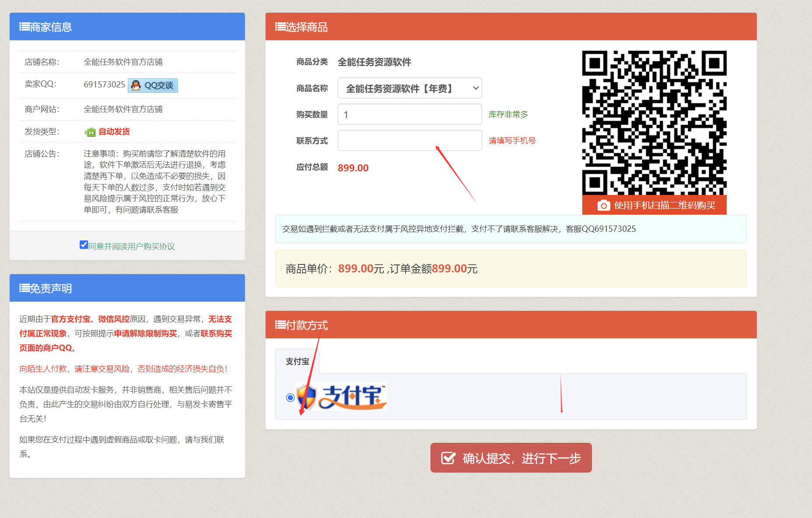
Task: Click the list icon in 选择商品 header
Action: (x=280, y=27)
